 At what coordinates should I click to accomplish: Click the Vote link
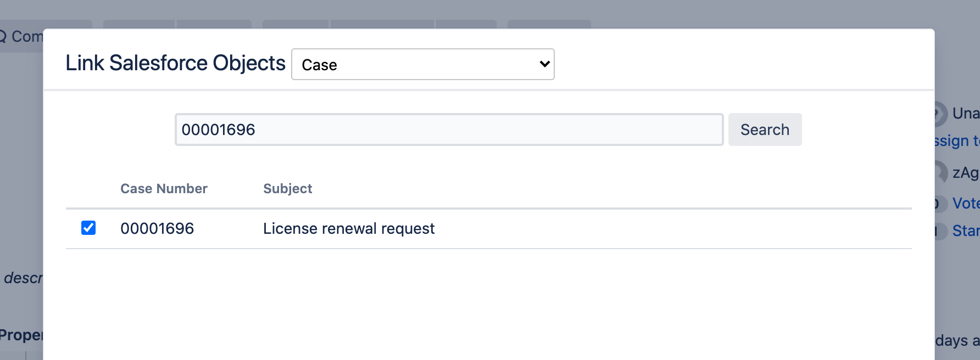coord(965,203)
